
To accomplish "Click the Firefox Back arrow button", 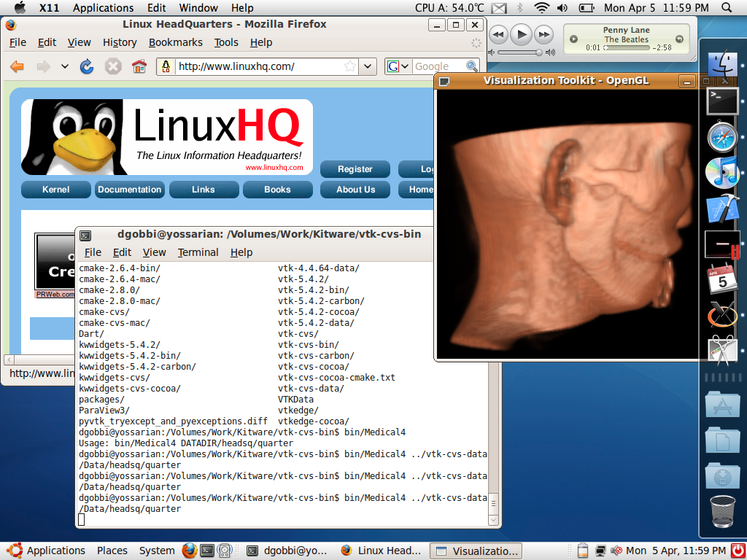I will coord(18,66).
